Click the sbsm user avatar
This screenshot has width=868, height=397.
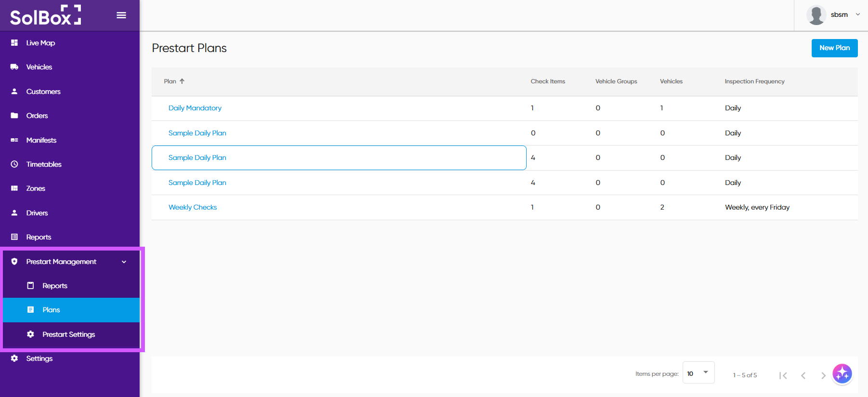pos(816,15)
